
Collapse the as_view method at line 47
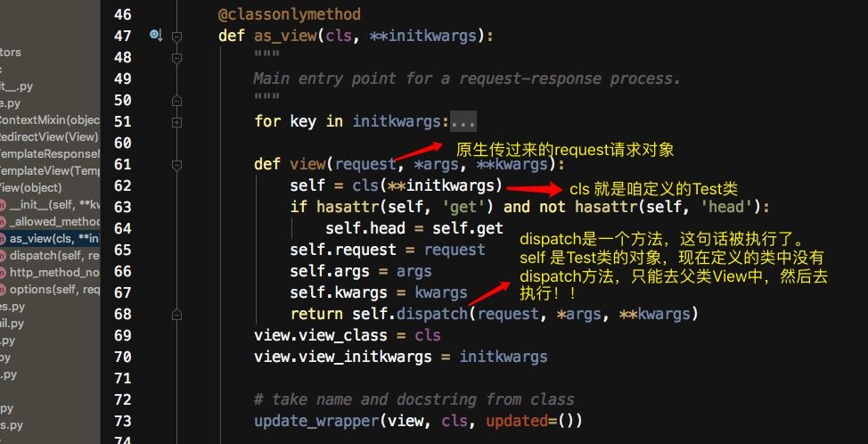pos(176,37)
